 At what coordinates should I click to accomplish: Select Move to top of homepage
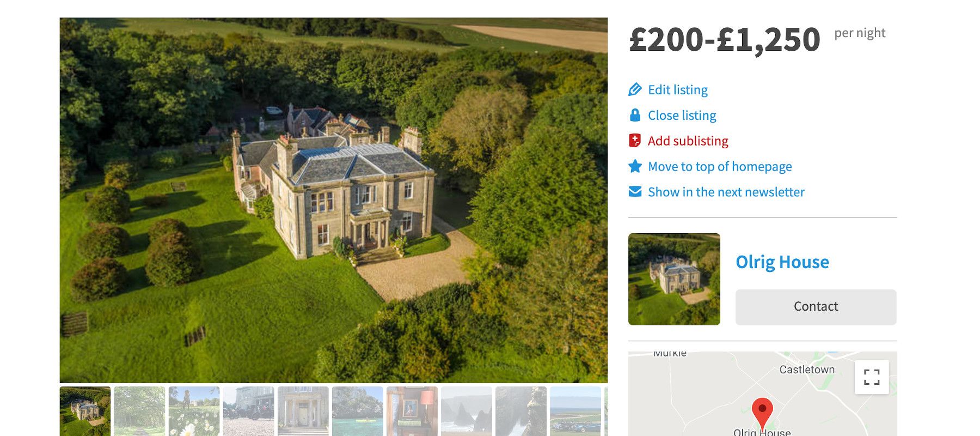pos(720,167)
